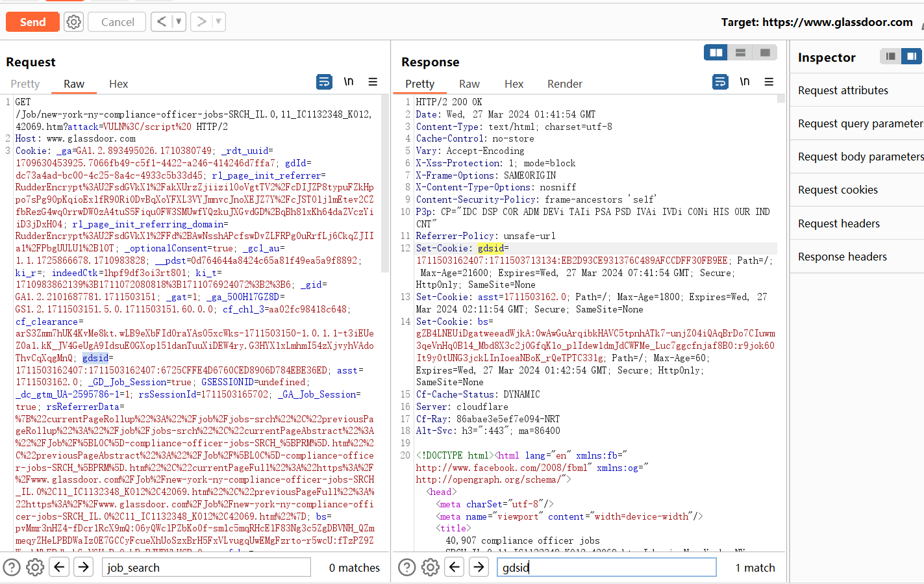The image size is (924, 584).
Task: Open the Response Hex tab
Action: pos(514,84)
